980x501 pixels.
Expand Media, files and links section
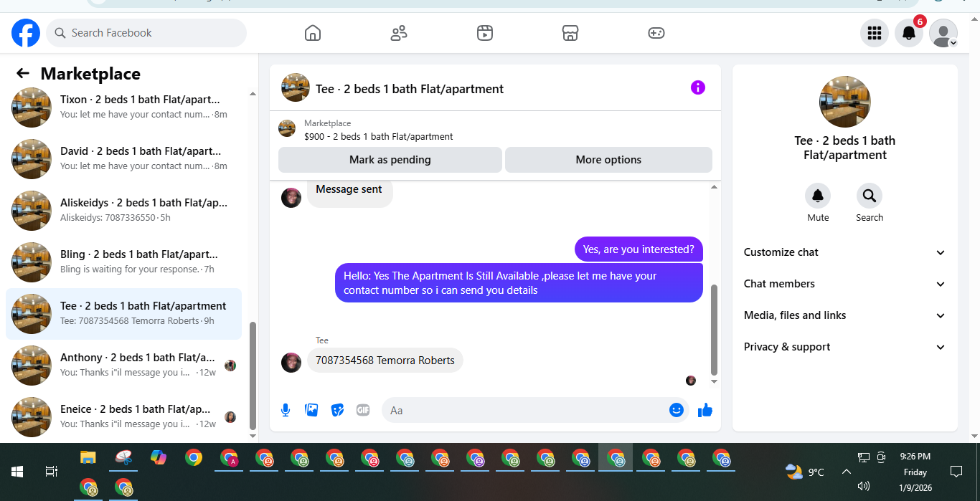coord(844,315)
